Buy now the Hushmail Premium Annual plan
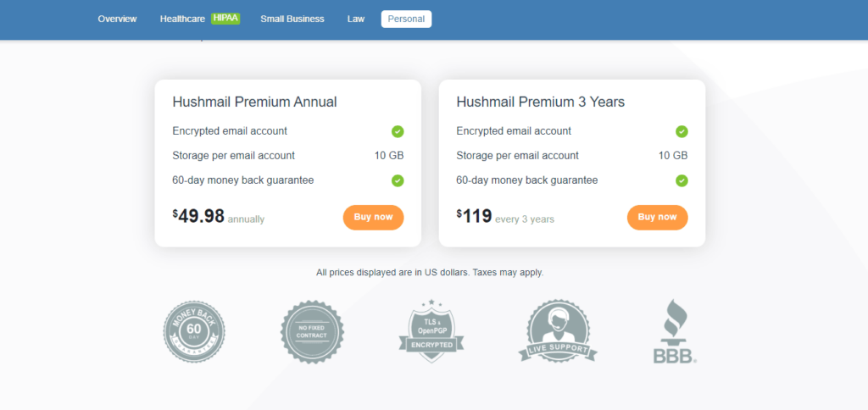The height and width of the screenshot is (410, 868). [x=373, y=217]
